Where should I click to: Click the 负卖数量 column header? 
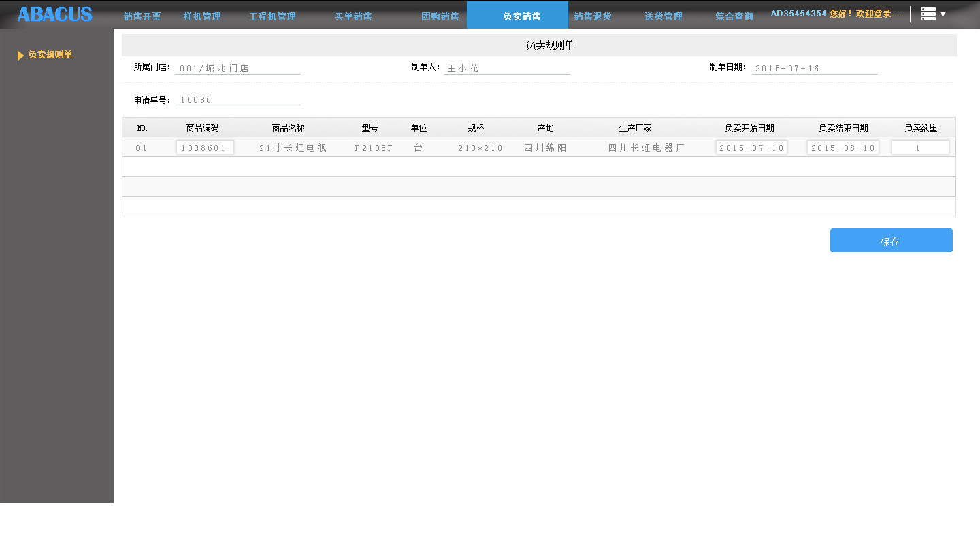tap(921, 128)
